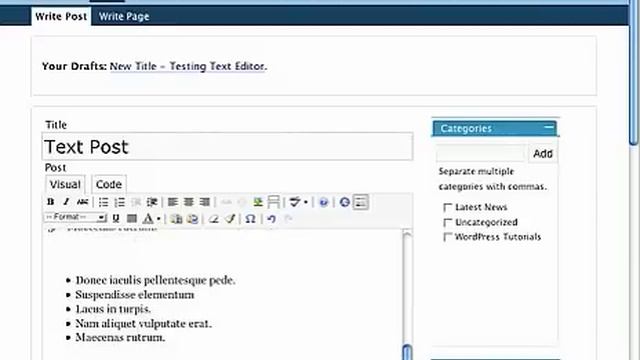Click the text color A icon

pyautogui.click(x=148, y=219)
